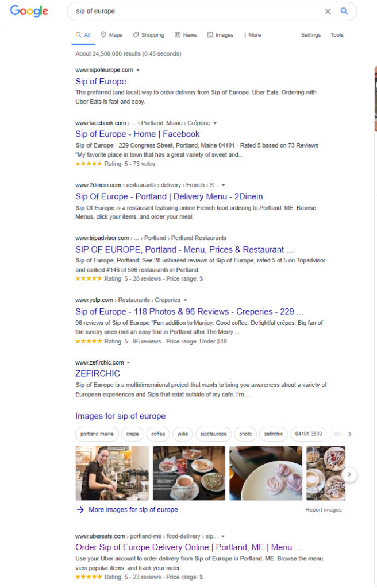Expand dropdown arrow next to www.zefirchic.com
Screen dimensions: 377x588
pos(128,363)
